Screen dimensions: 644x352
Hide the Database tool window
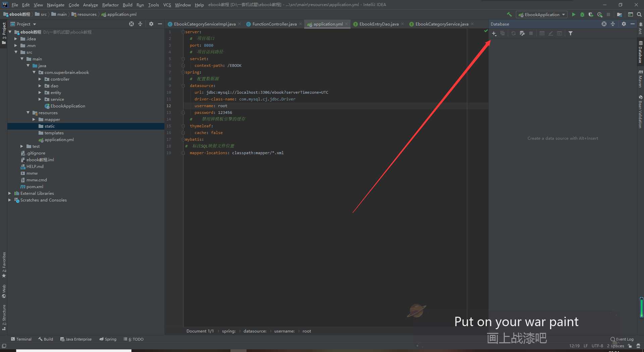click(x=633, y=24)
